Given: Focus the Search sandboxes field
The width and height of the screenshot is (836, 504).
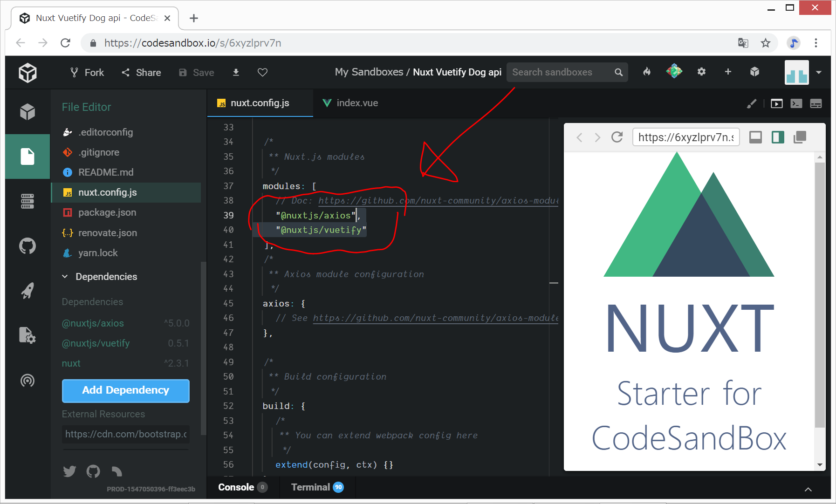Looking at the screenshot, I should (x=561, y=72).
